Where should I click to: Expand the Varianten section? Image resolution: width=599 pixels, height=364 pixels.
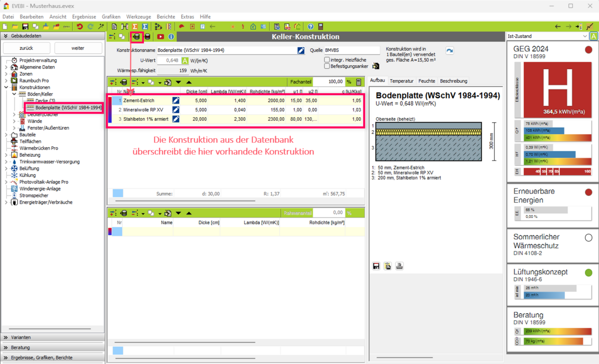click(52, 338)
